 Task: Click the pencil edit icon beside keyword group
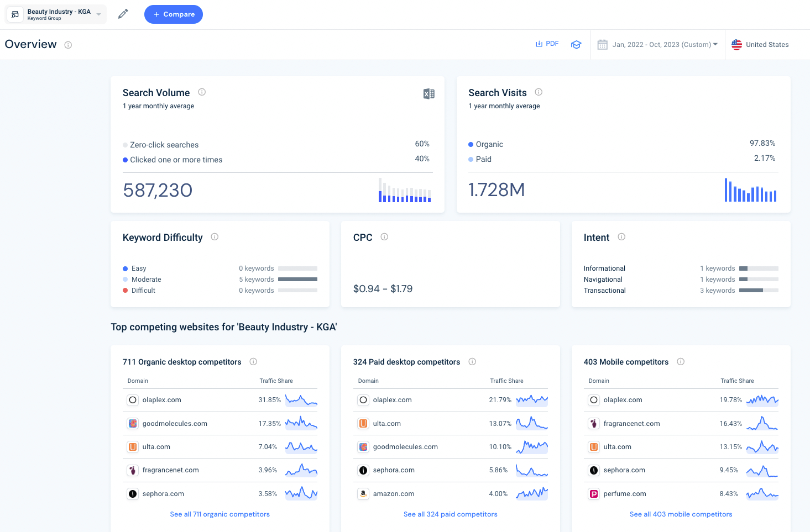tap(123, 14)
